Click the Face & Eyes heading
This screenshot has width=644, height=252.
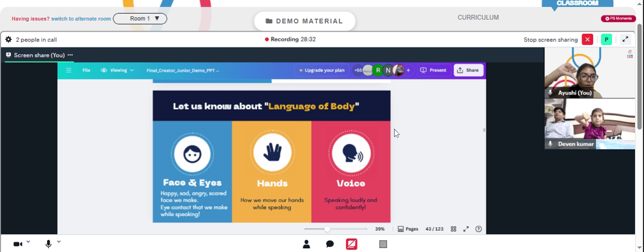pos(192,183)
